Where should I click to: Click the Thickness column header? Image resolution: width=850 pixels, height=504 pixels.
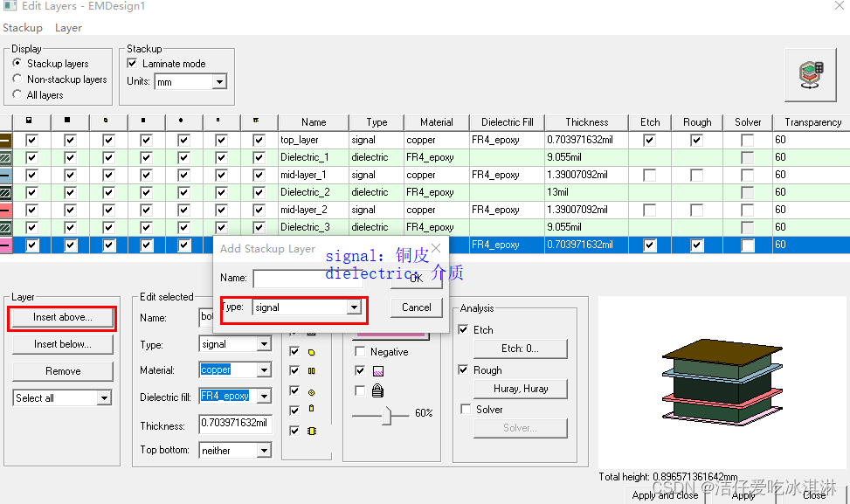coord(586,122)
